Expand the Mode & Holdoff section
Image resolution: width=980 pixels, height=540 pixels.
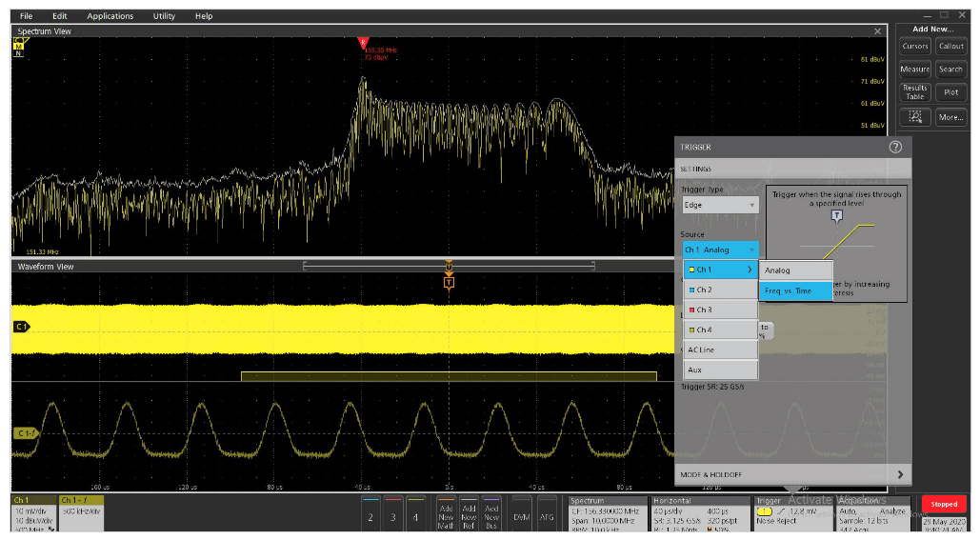pos(792,474)
